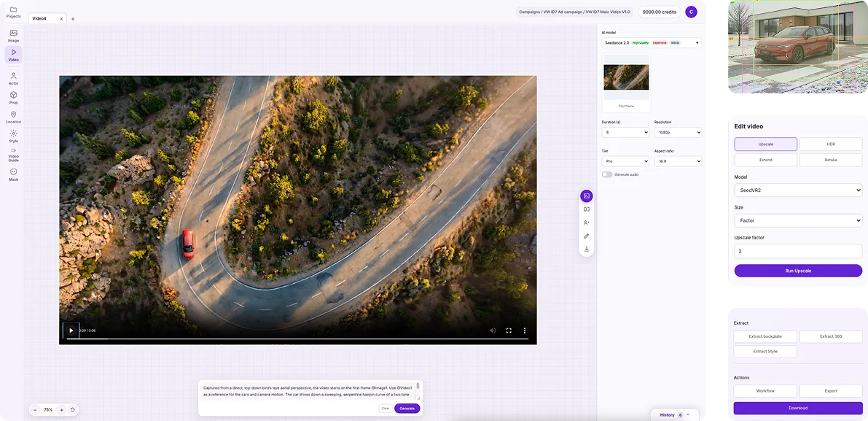Reset canvas zoom with rotate icon
Viewport: 868px width, 421px height.
click(72, 410)
